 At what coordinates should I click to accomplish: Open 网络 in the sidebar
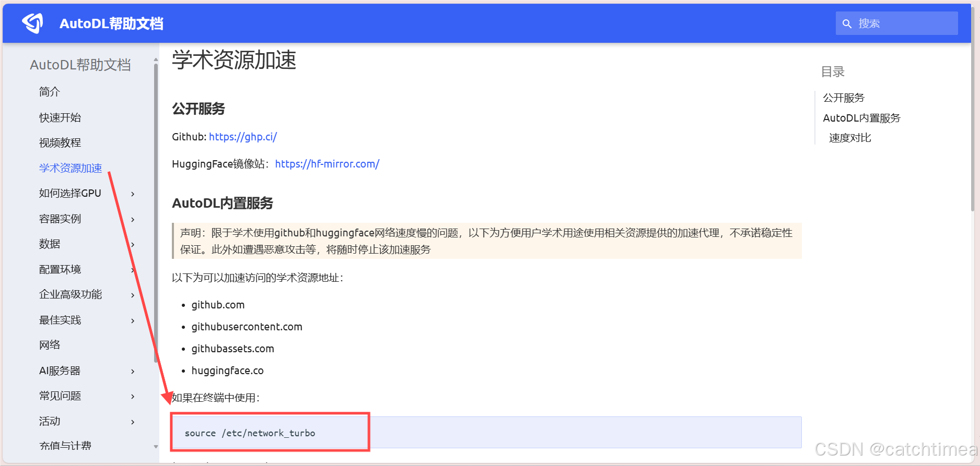[x=50, y=345]
